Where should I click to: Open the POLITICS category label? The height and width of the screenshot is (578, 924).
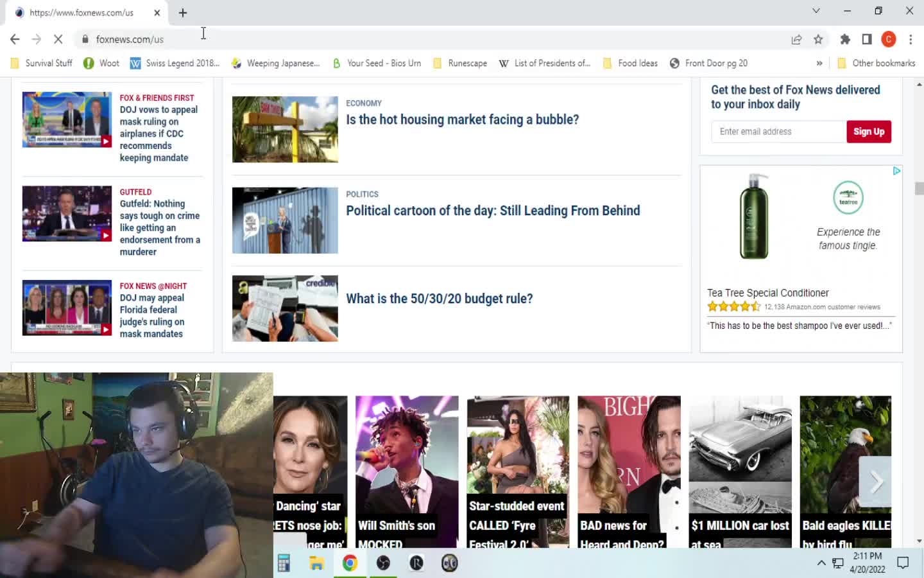362,194
